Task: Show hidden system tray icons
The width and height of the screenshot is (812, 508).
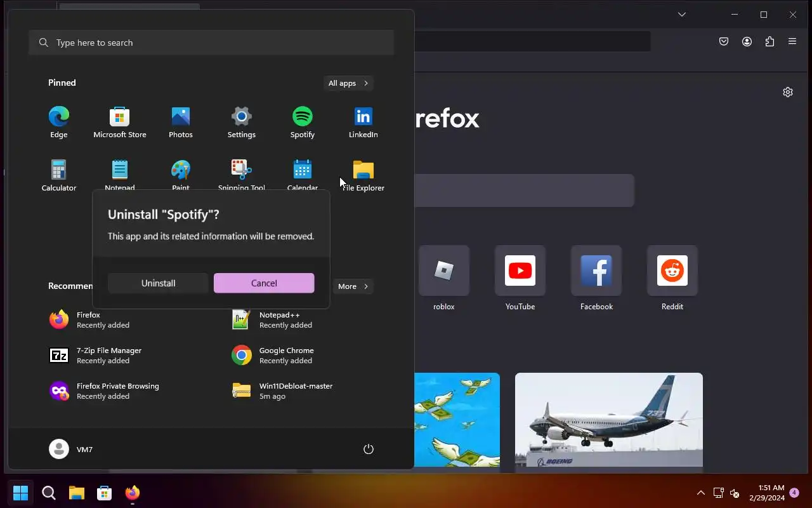Action: pos(701,493)
